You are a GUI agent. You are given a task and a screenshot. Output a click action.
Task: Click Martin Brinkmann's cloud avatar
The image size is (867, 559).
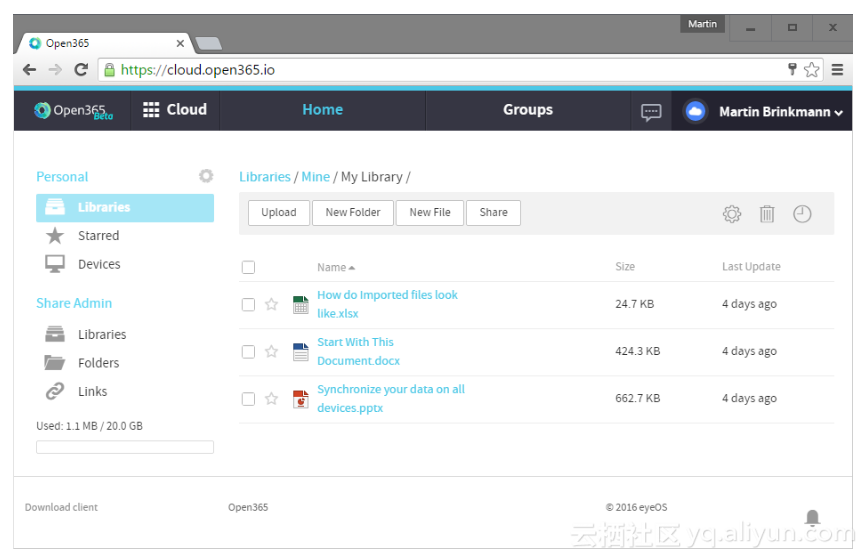[695, 112]
